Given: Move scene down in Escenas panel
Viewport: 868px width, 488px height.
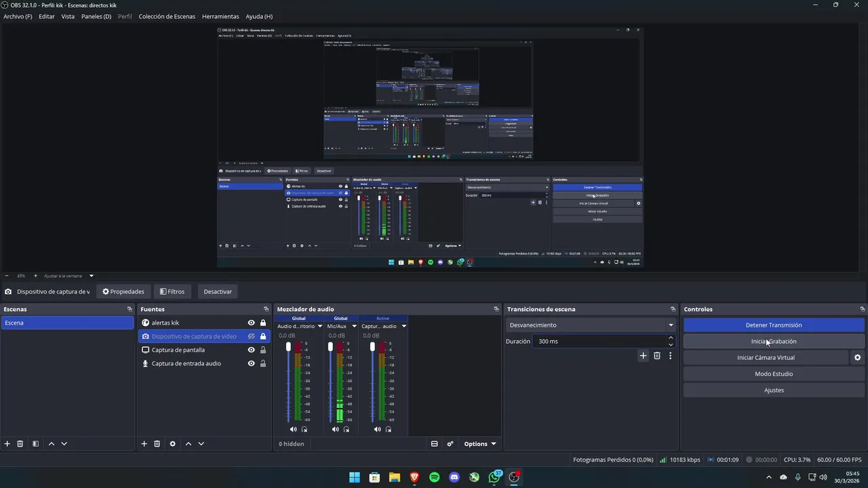Looking at the screenshot, I should 64,444.
